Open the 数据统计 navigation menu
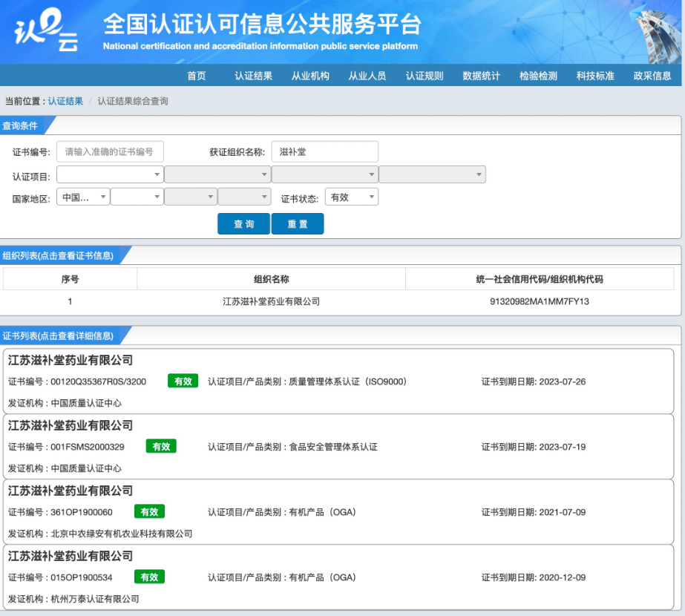The width and height of the screenshot is (685, 616). click(x=481, y=76)
